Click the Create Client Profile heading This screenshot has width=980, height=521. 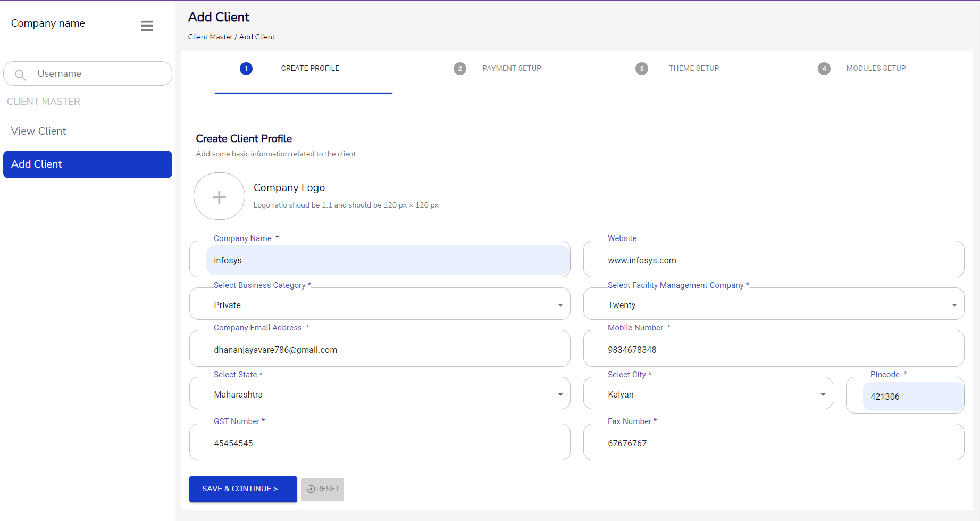pyautogui.click(x=244, y=138)
